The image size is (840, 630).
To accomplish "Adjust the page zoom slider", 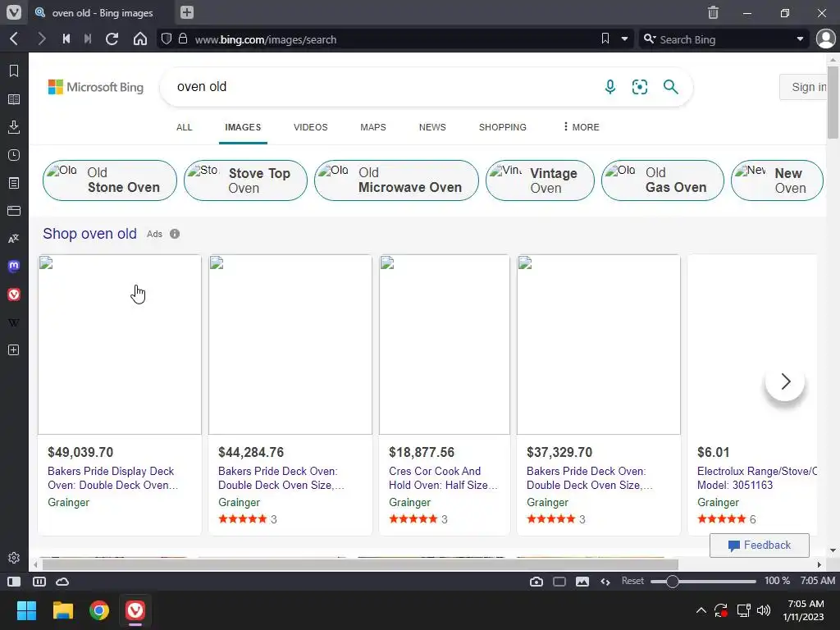I will 703,582.
